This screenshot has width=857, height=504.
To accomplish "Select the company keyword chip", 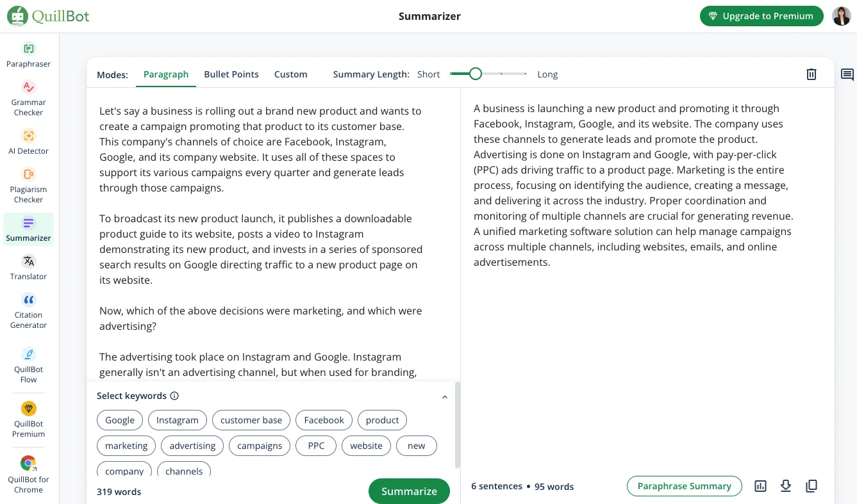I will click(x=124, y=470).
